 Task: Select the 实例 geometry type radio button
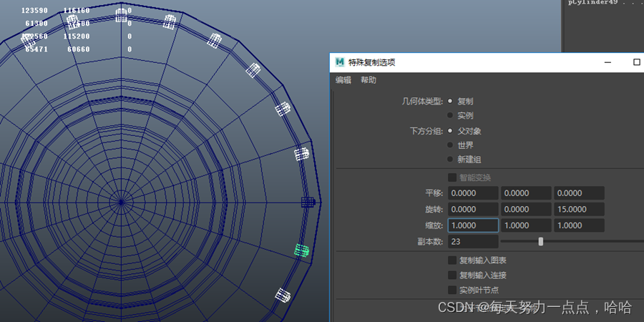click(x=450, y=115)
